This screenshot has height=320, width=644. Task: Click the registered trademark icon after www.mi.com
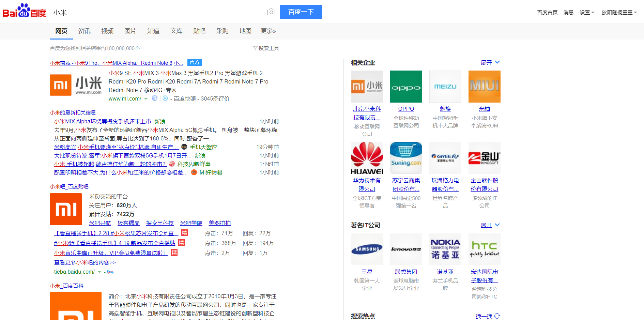point(165,98)
